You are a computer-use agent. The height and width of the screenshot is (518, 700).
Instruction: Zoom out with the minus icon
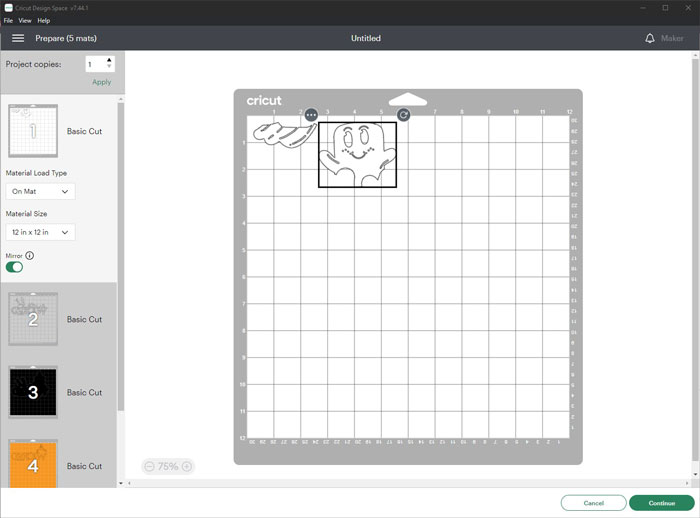pyautogui.click(x=150, y=467)
